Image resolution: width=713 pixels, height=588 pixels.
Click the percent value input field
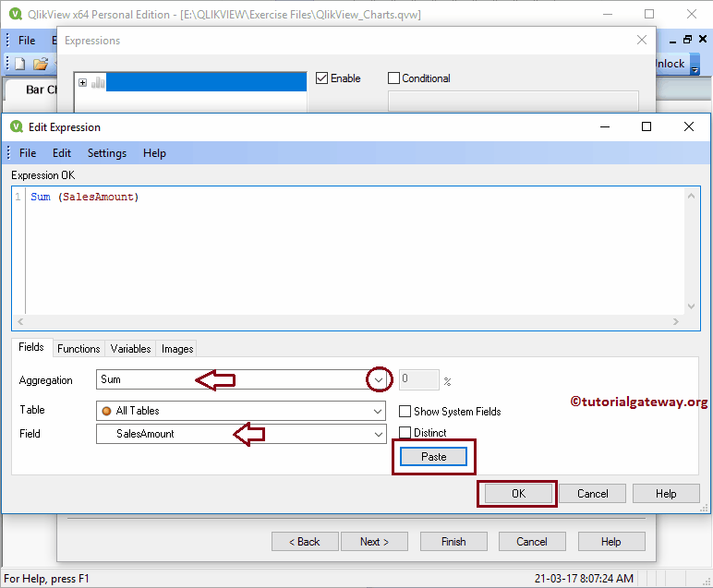pos(418,380)
